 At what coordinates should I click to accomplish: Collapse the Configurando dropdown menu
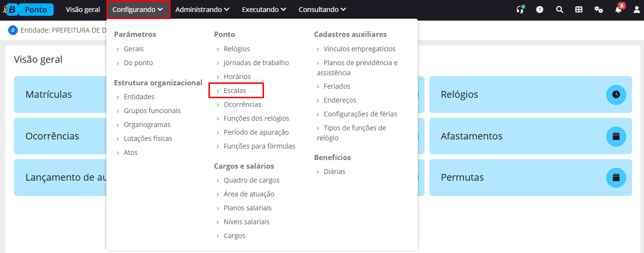pyautogui.click(x=138, y=10)
